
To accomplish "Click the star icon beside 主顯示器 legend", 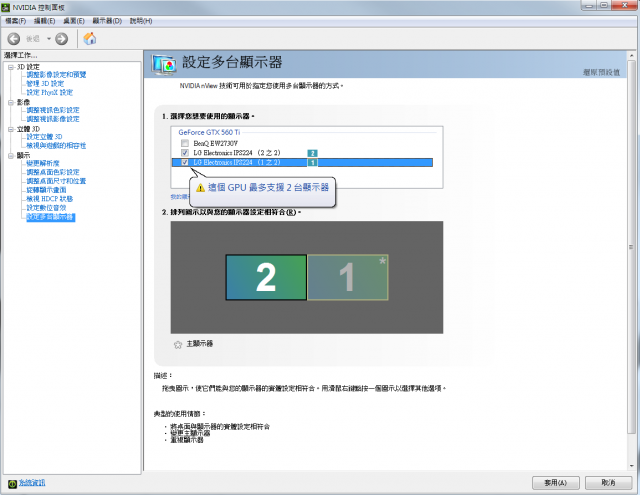I will 178,345.
